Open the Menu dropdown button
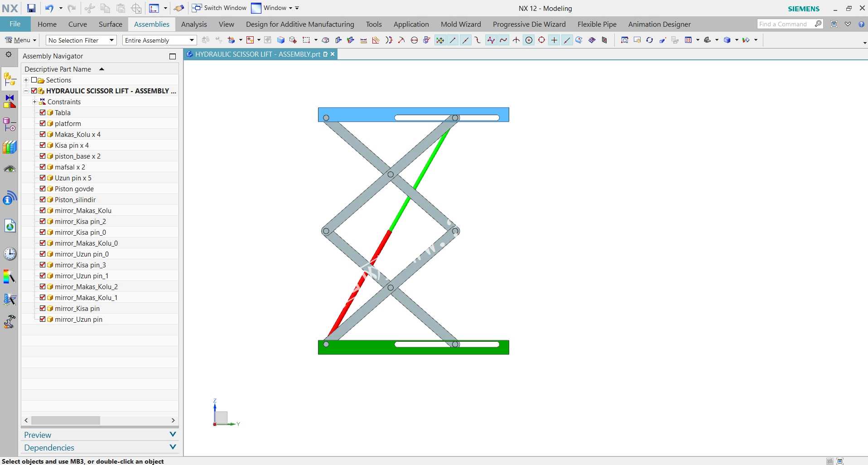This screenshot has width=868, height=465. pos(20,40)
